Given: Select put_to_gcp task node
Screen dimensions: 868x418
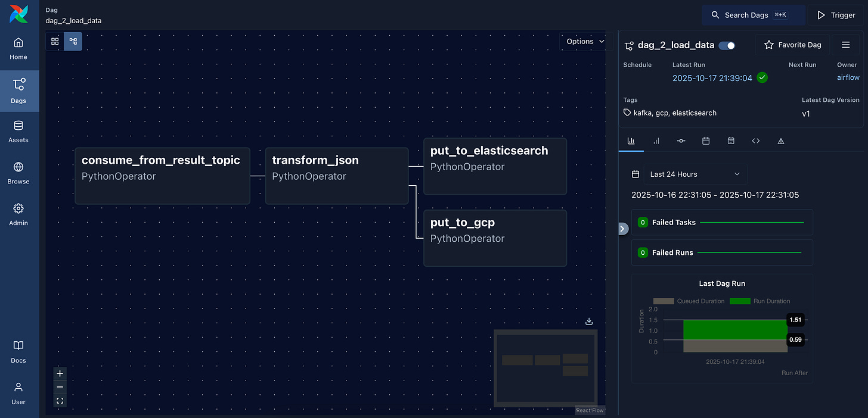Looking at the screenshot, I should pyautogui.click(x=495, y=238).
